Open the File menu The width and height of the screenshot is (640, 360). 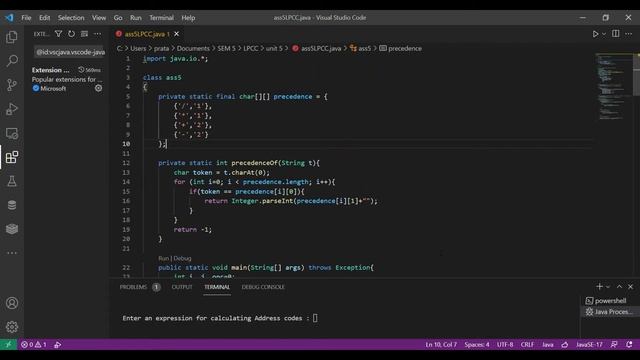point(26,18)
